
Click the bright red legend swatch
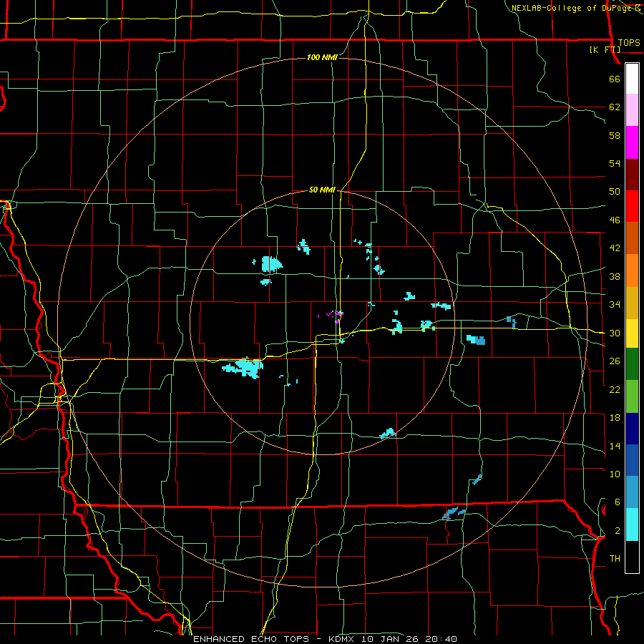click(632, 206)
